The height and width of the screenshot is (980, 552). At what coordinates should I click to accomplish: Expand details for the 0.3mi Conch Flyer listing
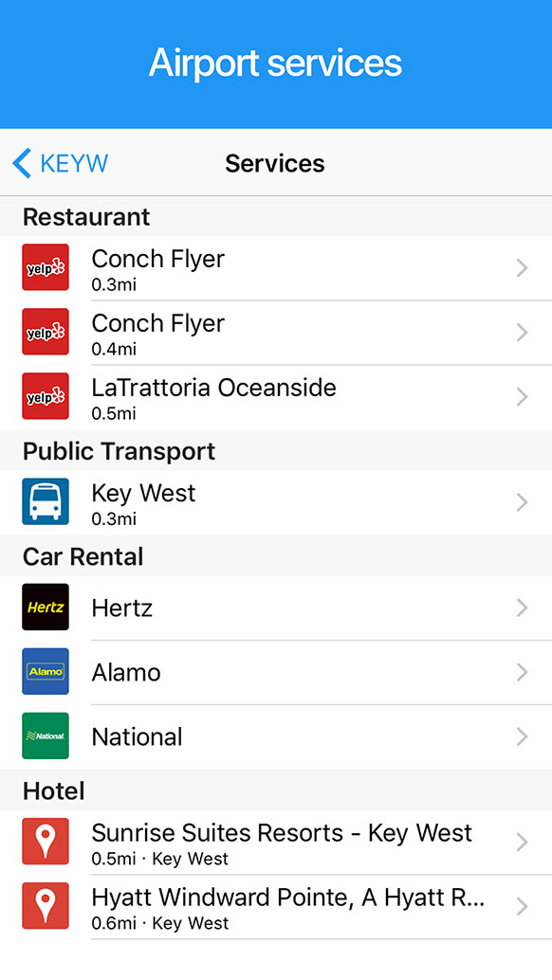[522, 267]
